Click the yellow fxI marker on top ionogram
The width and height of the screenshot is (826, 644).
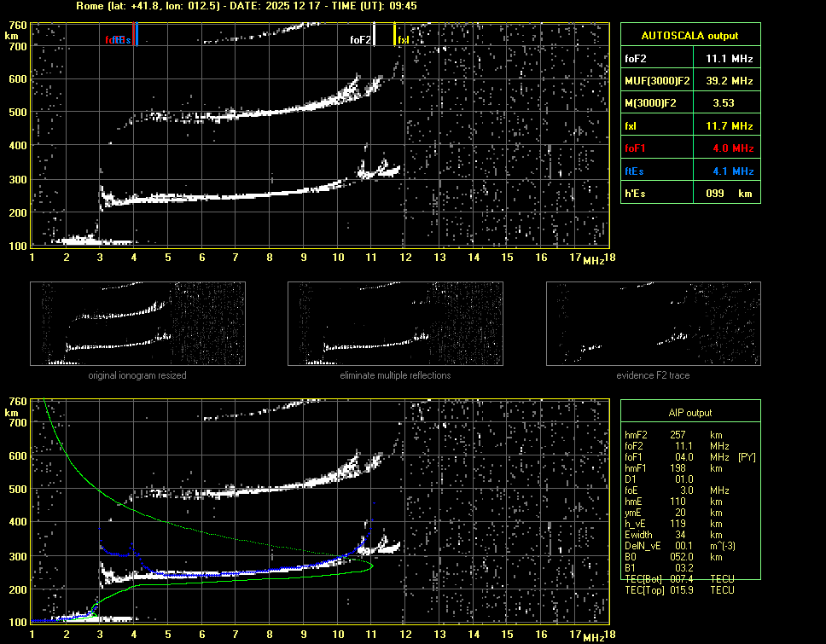(394, 35)
